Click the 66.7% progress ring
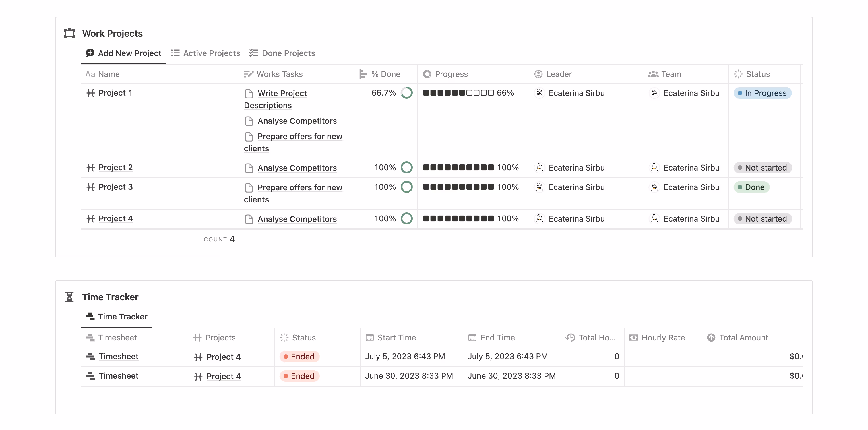This screenshot has width=868, height=430. 407,93
